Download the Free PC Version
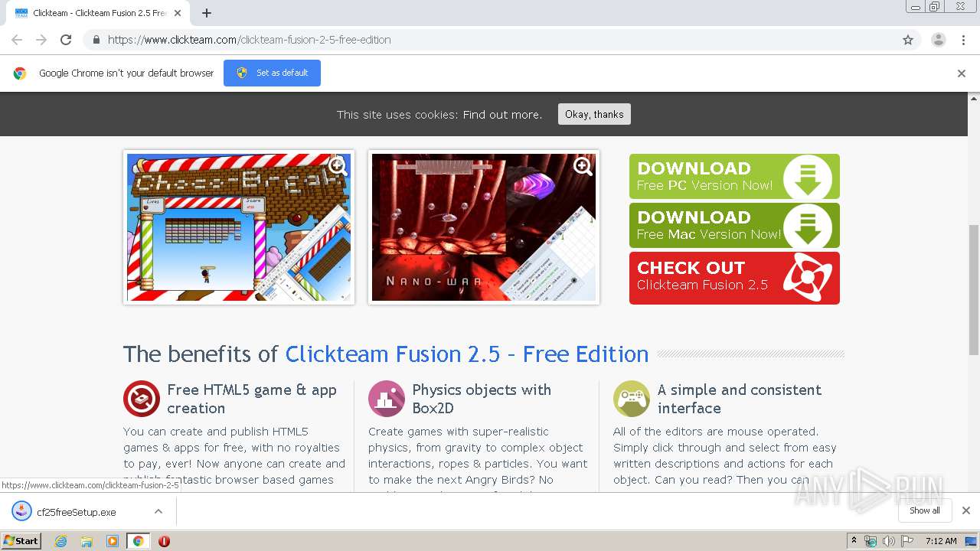Screen dimensions: 980x551 [734, 176]
